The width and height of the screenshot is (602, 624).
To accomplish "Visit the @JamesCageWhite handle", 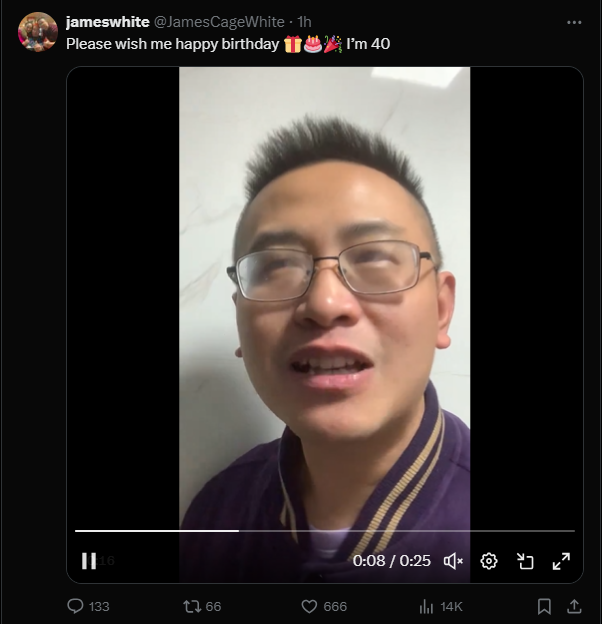I will click(x=219, y=22).
